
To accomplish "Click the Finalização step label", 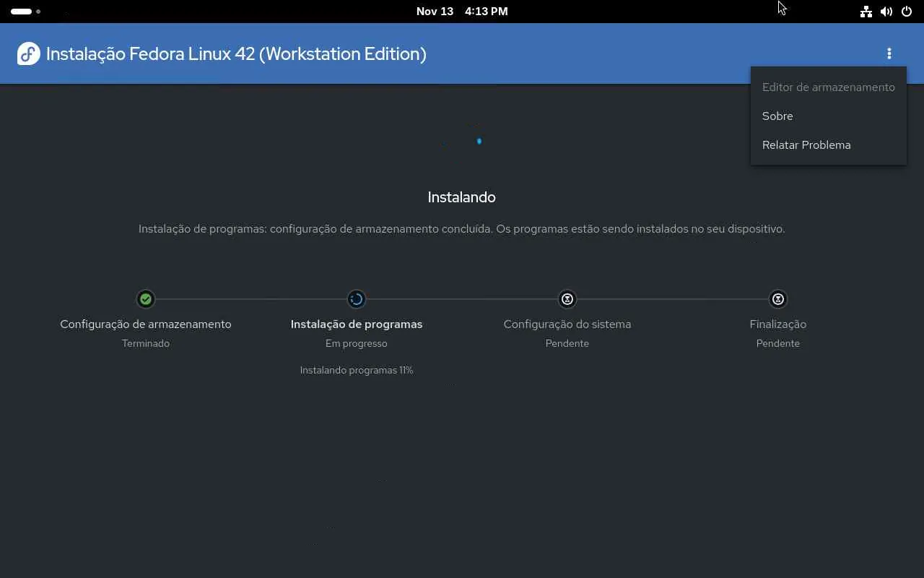I will click(x=778, y=324).
